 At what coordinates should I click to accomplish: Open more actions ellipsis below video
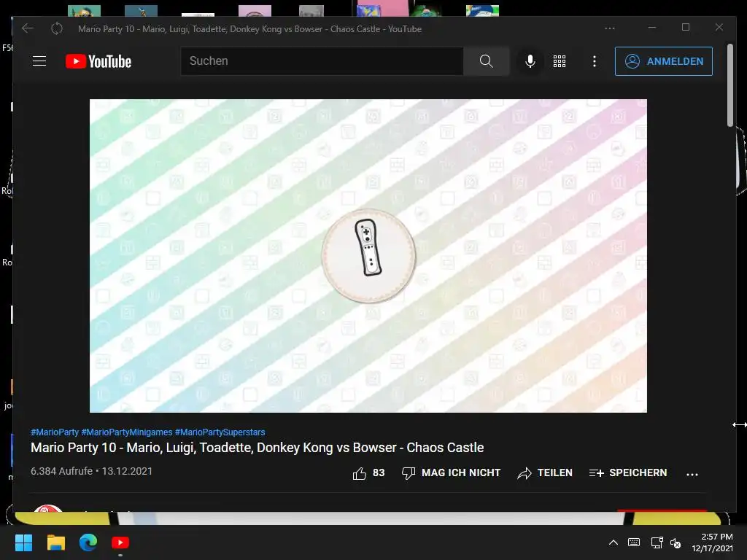point(692,474)
